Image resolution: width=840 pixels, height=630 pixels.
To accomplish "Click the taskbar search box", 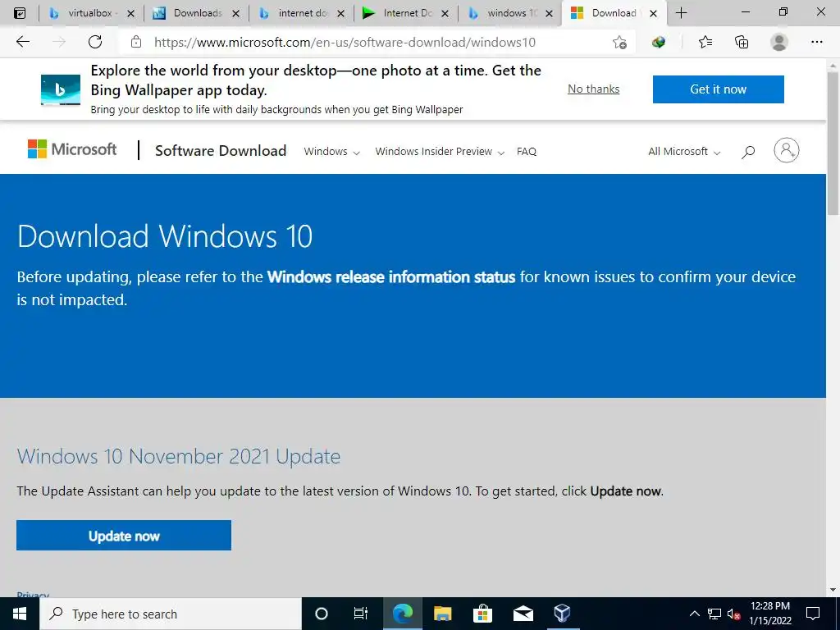I will [171, 614].
